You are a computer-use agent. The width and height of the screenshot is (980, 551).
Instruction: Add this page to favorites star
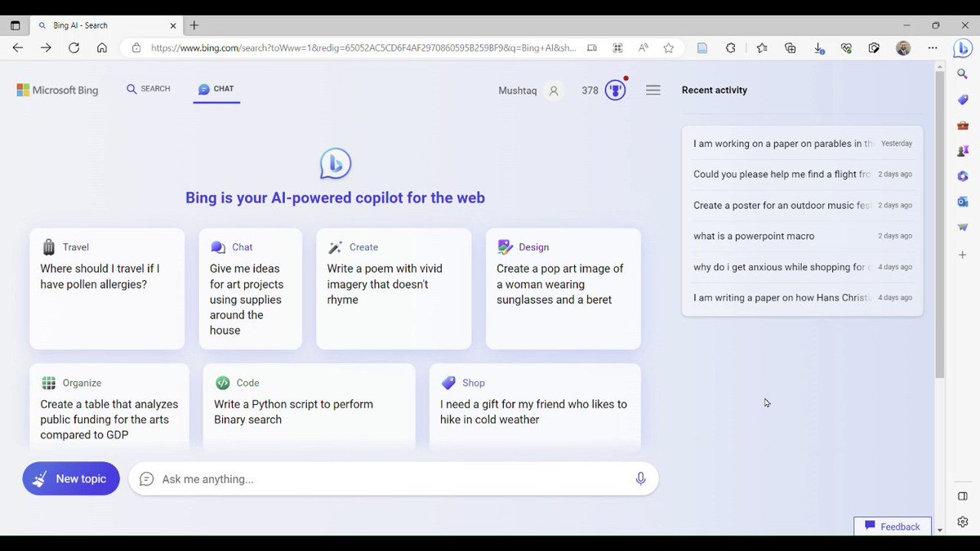(669, 48)
